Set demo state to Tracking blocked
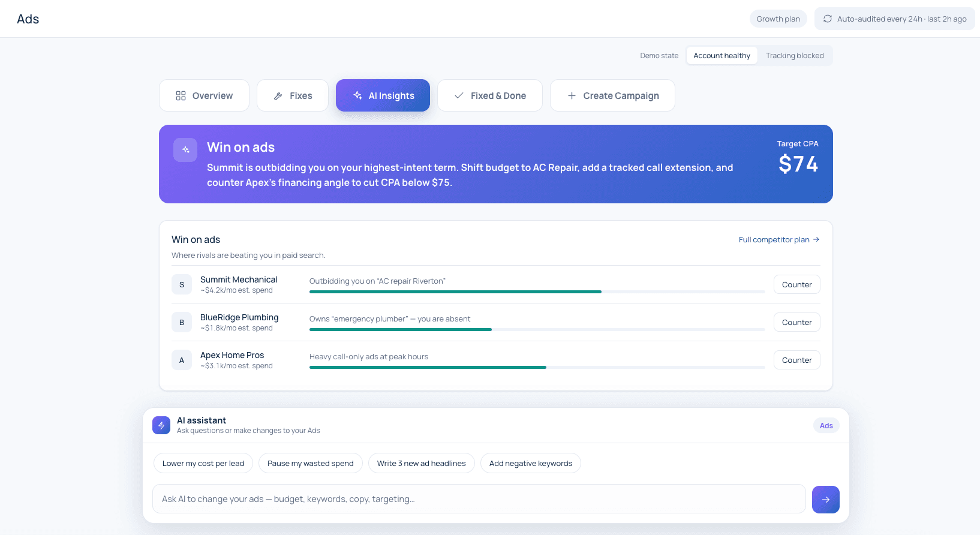980x535 pixels. tap(795, 56)
